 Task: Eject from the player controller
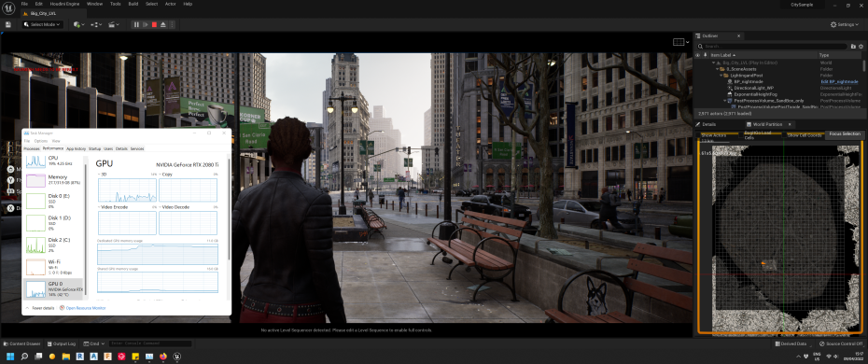(x=163, y=24)
